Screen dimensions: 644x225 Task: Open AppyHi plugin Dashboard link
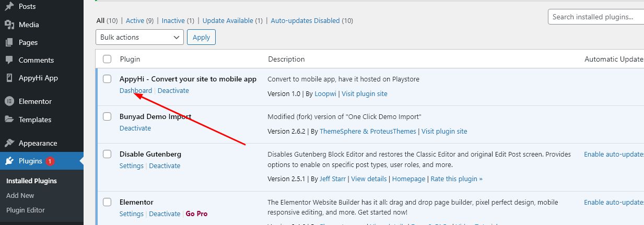pyautogui.click(x=136, y=90)
